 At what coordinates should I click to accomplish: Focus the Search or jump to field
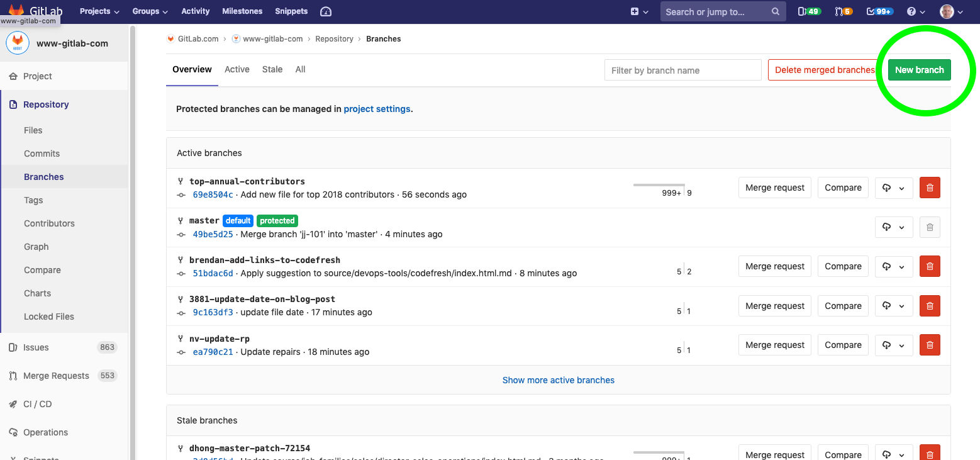(x=723, y=11)
